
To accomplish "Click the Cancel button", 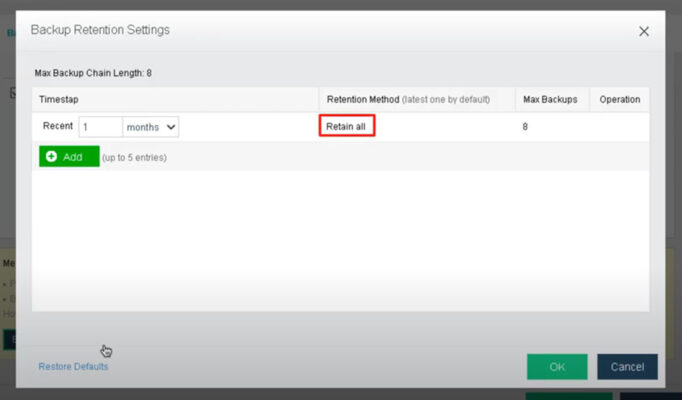I will (x=627, y=367).
